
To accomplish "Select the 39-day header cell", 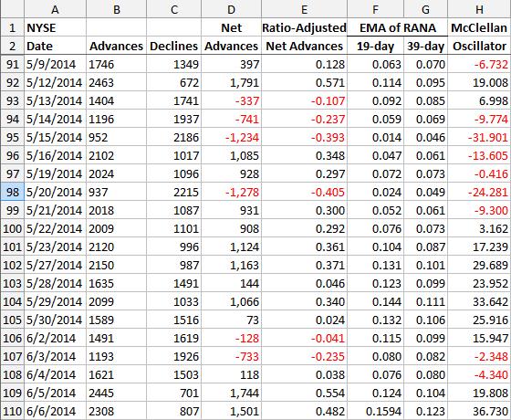I will tap(425, 46).
